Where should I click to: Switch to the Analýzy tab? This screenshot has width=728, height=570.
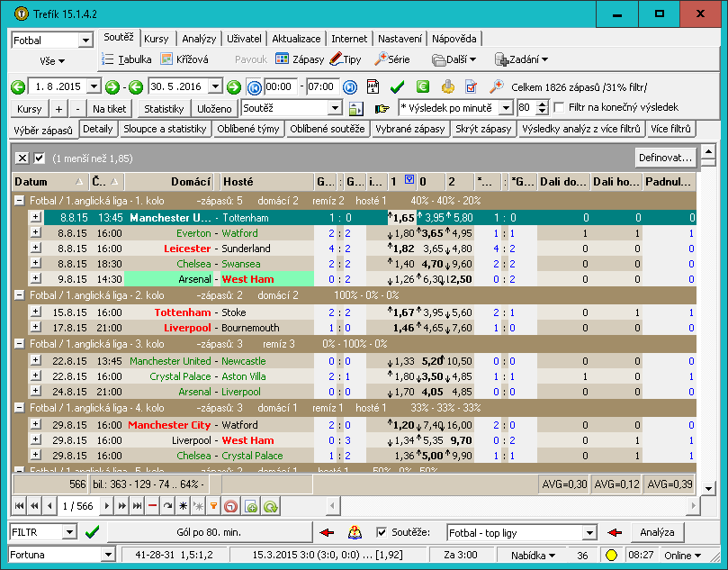coord(199,39)
